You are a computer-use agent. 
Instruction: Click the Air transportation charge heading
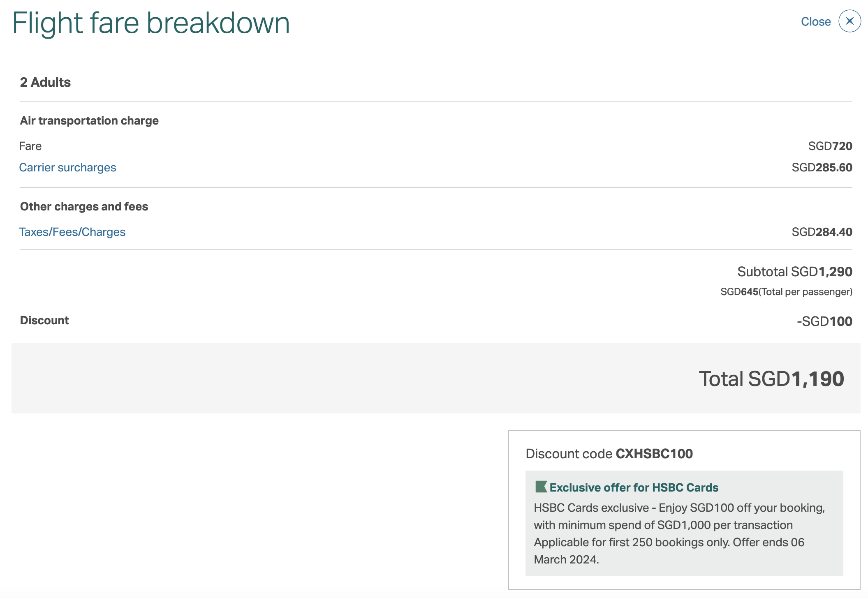click(89, 121)
